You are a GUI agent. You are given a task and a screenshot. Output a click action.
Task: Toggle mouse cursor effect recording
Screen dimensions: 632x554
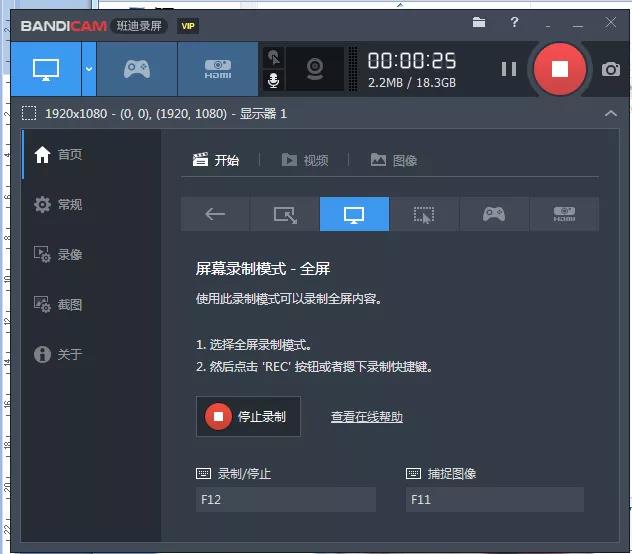[x=273, y=57]
